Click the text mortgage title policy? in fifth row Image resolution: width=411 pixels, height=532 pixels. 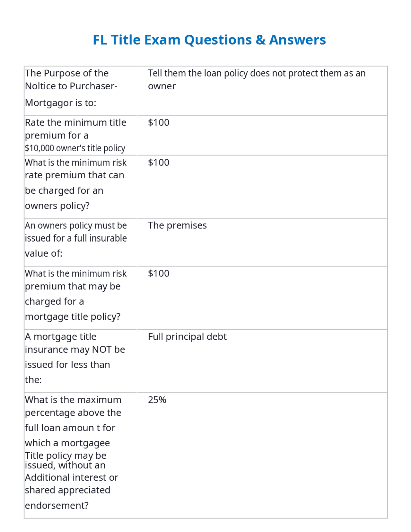[x=73, y=317]
